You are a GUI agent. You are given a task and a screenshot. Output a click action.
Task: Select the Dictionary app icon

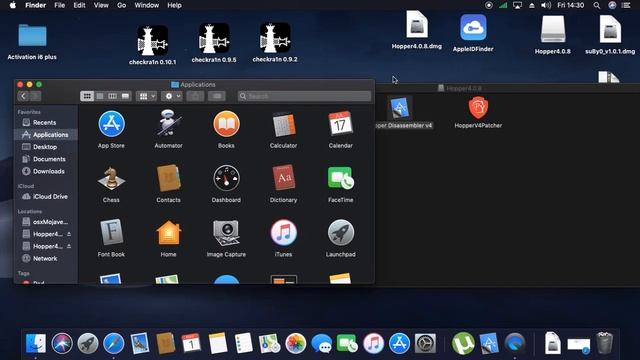click(284, 178)
